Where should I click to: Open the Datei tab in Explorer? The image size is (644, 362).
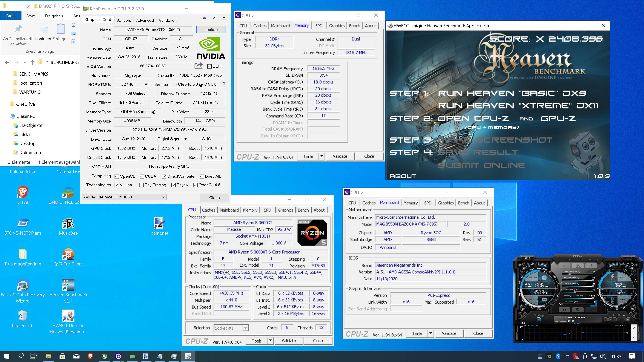point(11,15)
